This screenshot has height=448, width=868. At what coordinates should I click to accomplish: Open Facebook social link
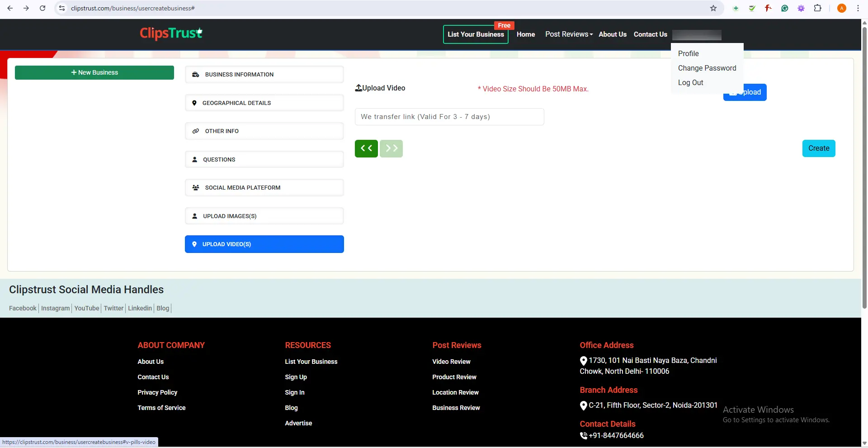(23, 308)
